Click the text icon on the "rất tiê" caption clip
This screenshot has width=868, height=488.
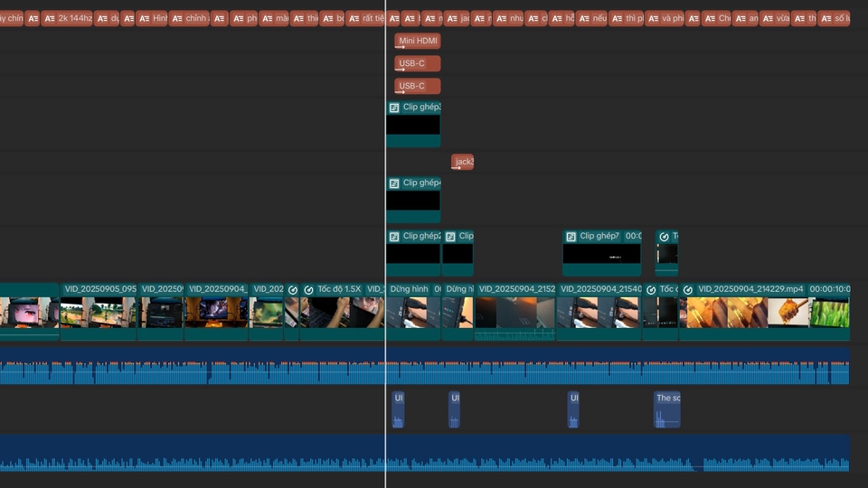pyautogui.click(x=353, y=18)
